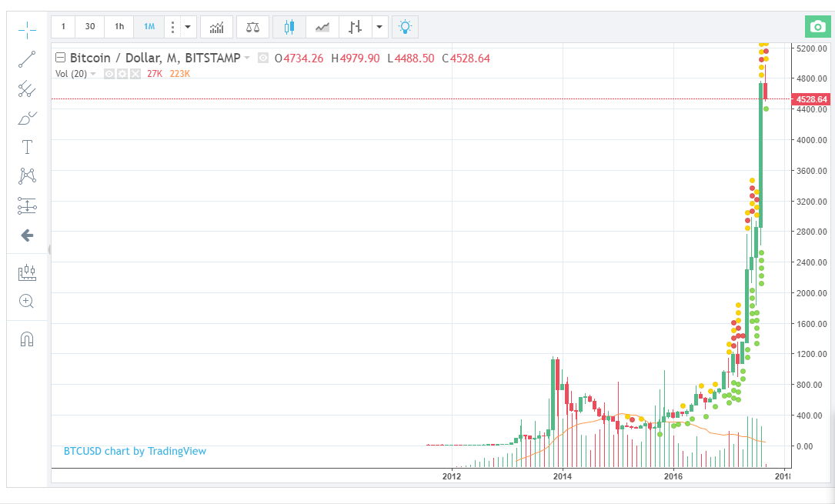
Task: Take a chart snapshot with camera button
Action: point(817,27)
